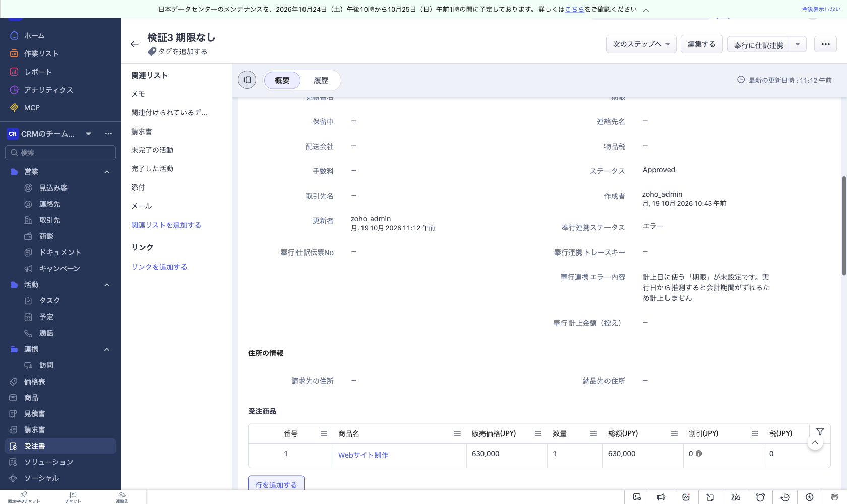
Task: Open the arrow dropdown beside 奉行に仕訳連携
Action: point(798,44)
